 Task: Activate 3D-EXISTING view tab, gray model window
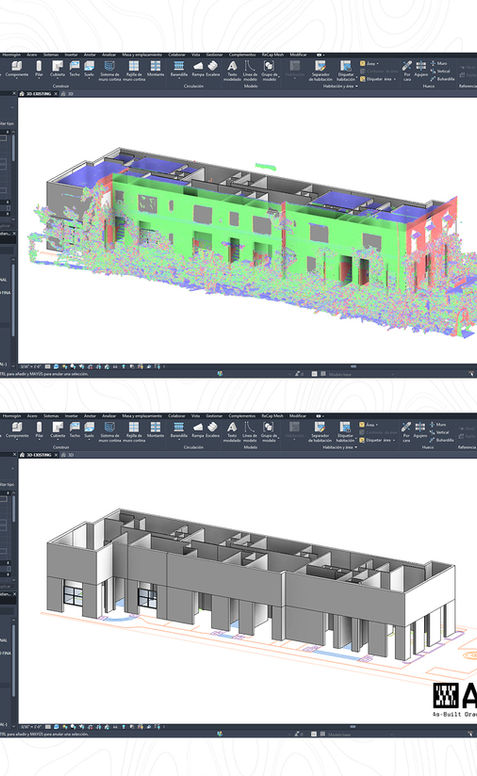38,455
